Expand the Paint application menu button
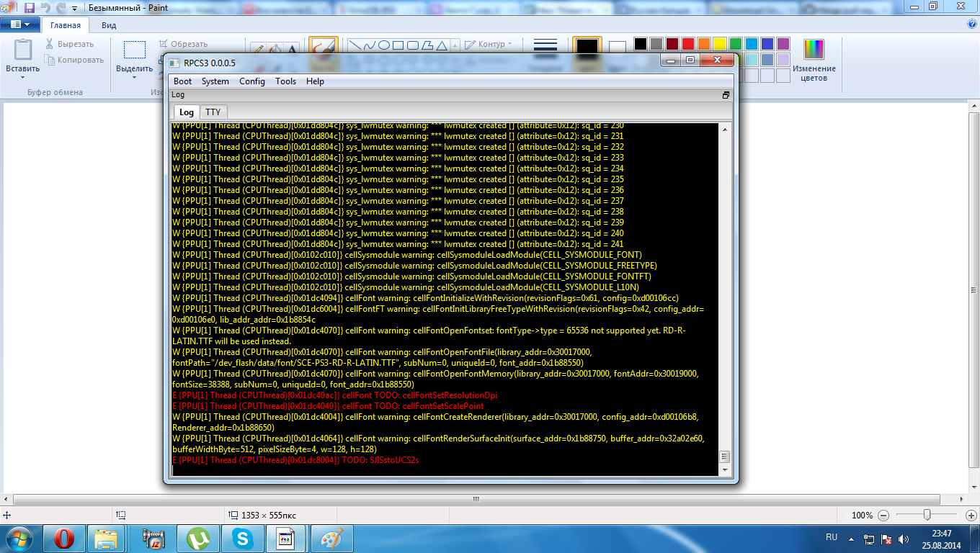The width and height of the screenshot is (980, 553). pyautogui.click(x=19, y=24)
